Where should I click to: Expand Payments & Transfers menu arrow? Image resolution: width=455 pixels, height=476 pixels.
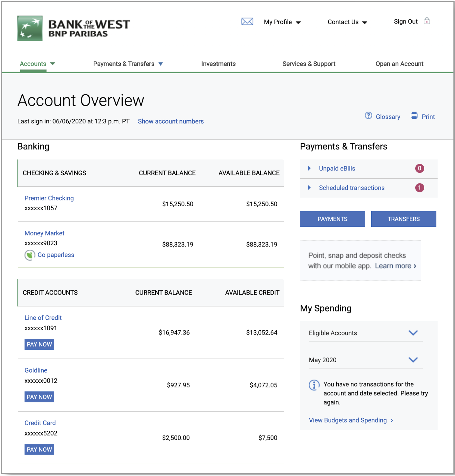pyautogui.click(x=161, y=64)
